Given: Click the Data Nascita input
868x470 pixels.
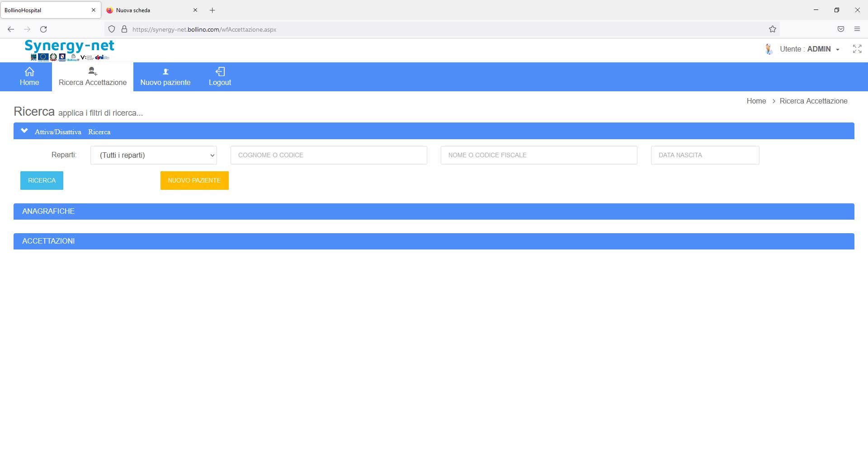Looking at the screenshot, I should coord(705,155).
